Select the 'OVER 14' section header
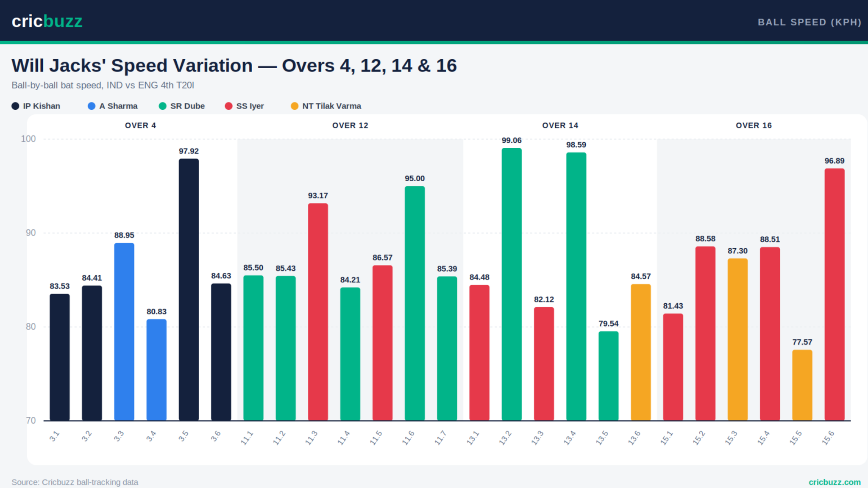The image size is (868, 488). 560,125
